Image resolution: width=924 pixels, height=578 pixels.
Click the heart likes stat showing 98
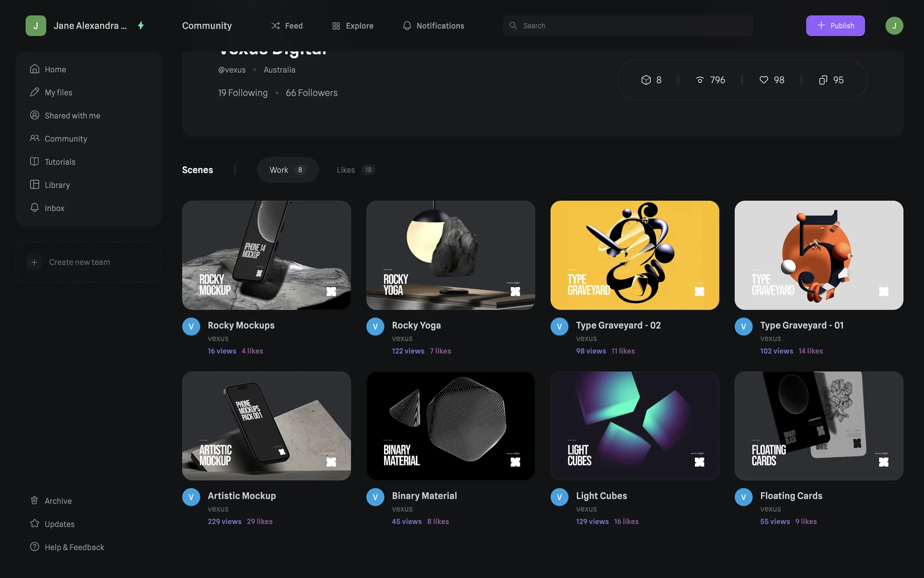pos(764,80)
